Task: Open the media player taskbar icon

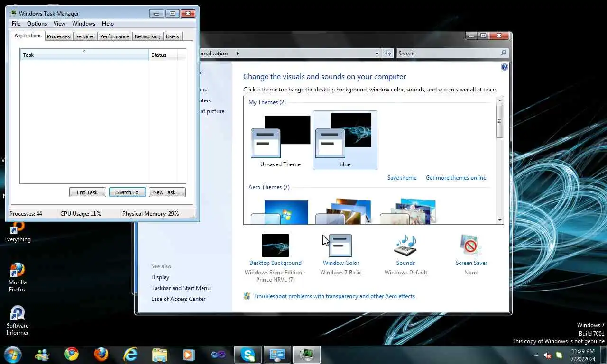Action: coord(189,354)
